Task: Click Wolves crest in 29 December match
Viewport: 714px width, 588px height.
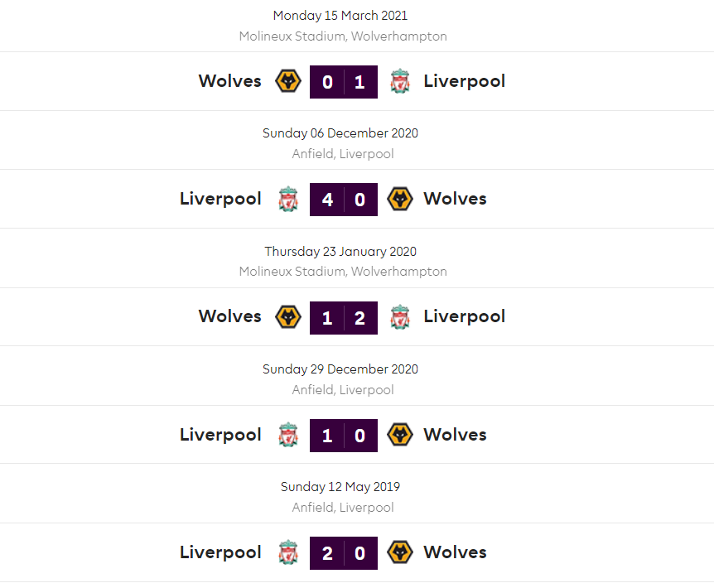Action: click(x=400, y=435)
